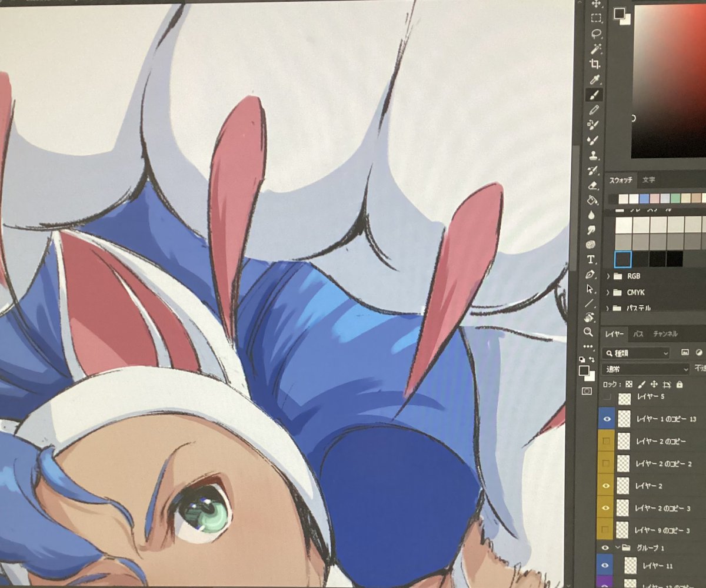Lock artboard nesting icon

coord(667,384)
